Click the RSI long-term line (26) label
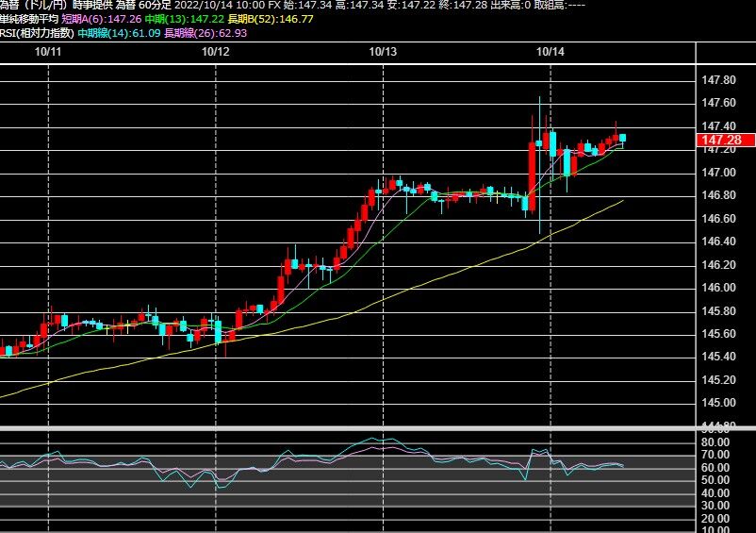 pos(205,33)
